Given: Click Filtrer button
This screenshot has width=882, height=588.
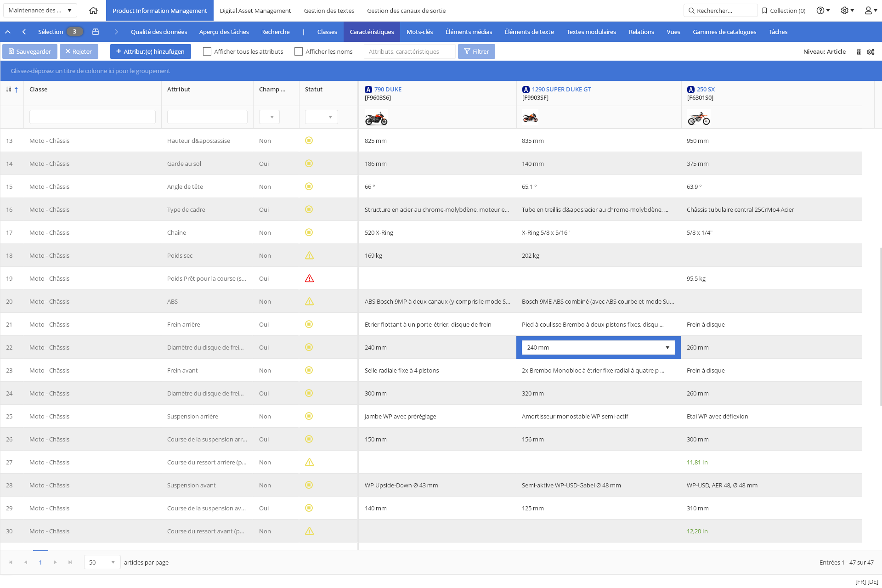Looking at the screenshot, I should 476,51.
